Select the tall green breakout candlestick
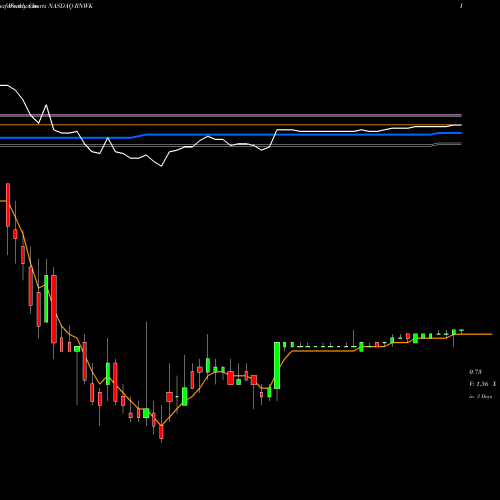Image resolution: width=500 pixels, height=500 pixels. click(x=277, y=365)
